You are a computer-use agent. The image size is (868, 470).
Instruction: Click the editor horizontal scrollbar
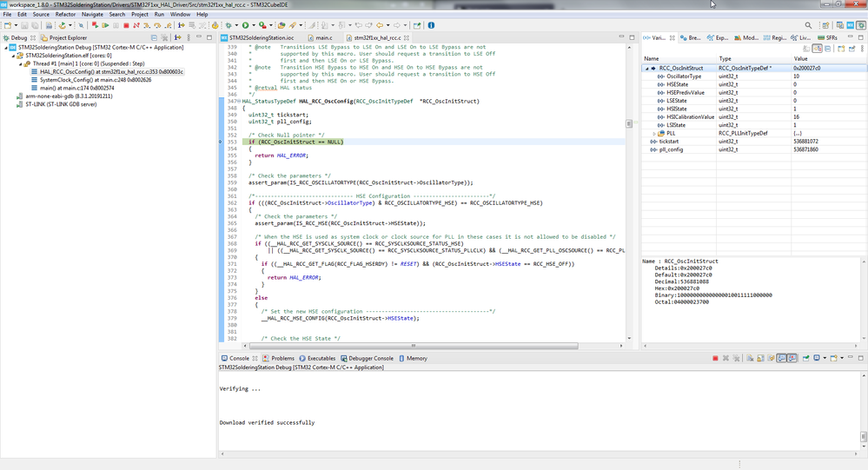[x=414, y=346]
